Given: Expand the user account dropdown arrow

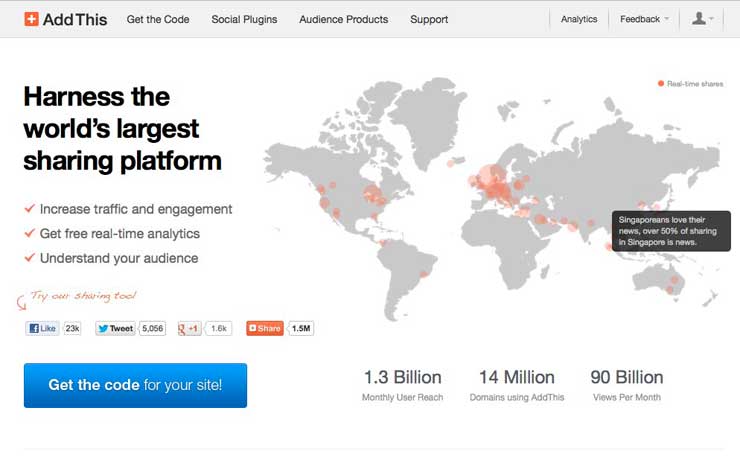Looking at the screenshot, I should click(711, 19).
